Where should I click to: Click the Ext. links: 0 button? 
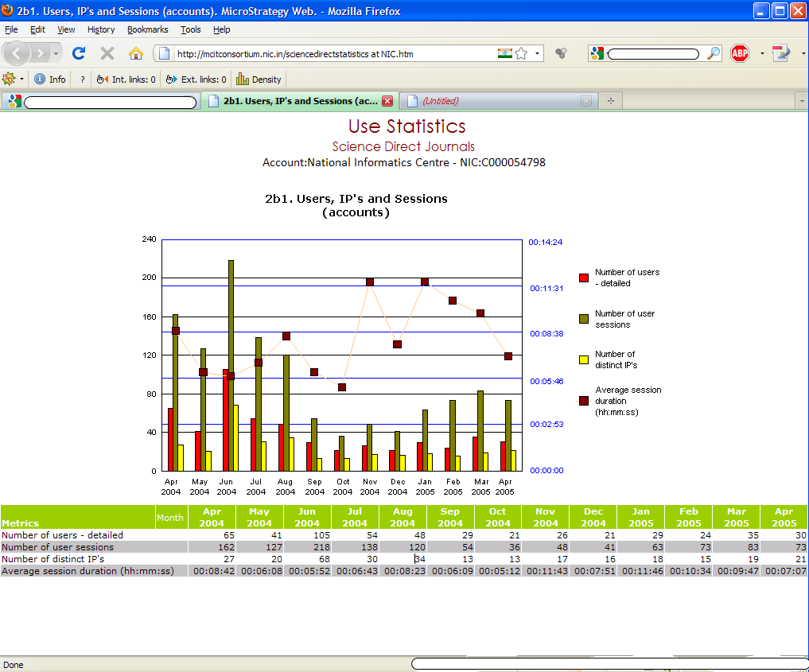tap(196, 80)
